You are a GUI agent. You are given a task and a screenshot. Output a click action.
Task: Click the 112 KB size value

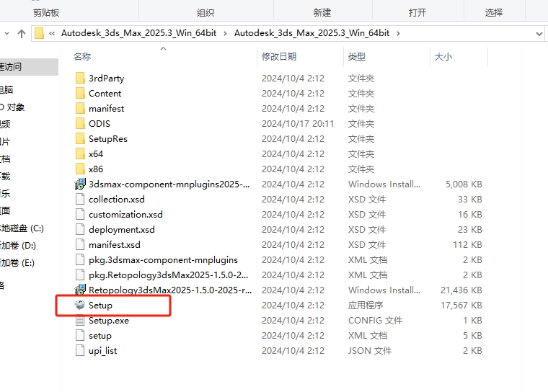coord(468,245)
